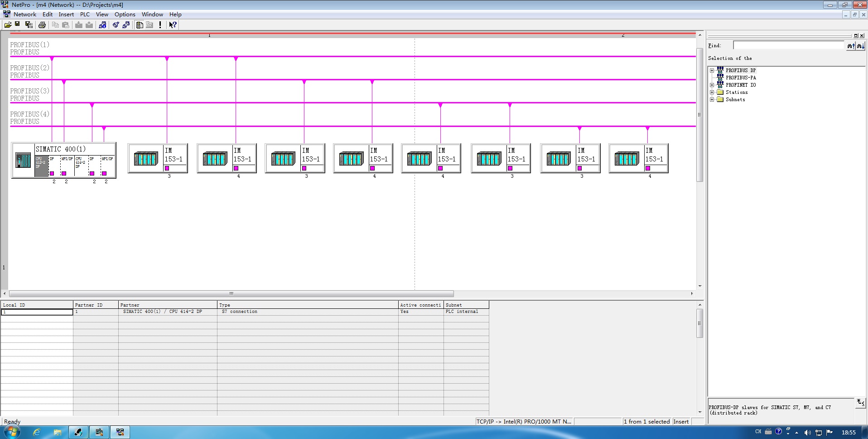Select the PROFINET IO tree item

[741, 85]
